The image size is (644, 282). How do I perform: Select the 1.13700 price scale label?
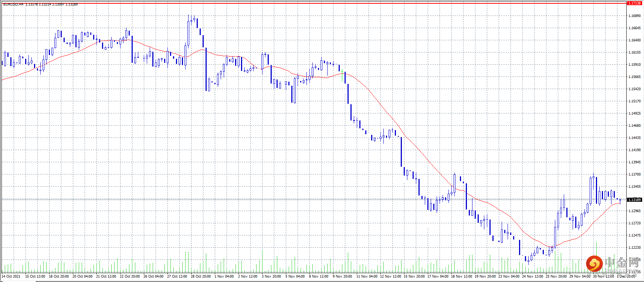coord(634,174)
